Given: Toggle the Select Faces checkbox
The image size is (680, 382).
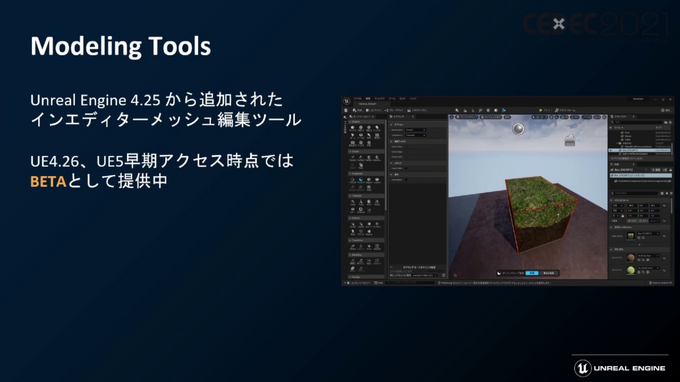Looking at the screenshot, I should pos(406,147).
